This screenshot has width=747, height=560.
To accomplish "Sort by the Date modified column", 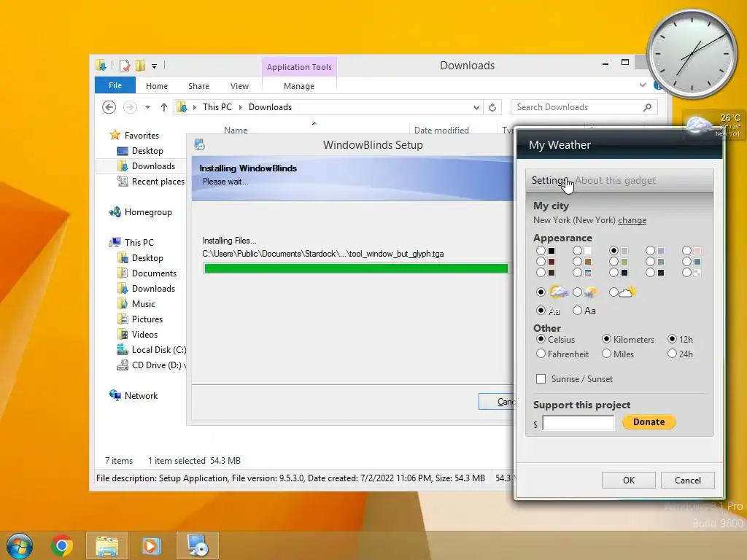I will click(441, 130).
